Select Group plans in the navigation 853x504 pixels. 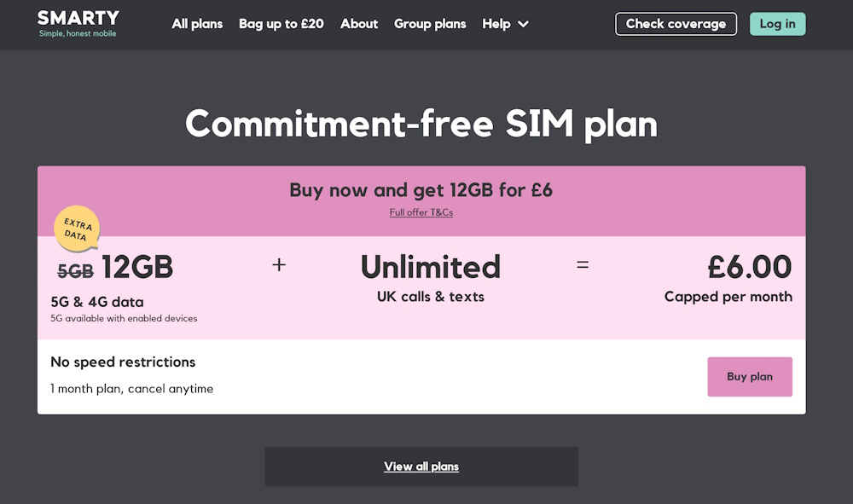tap(430, 24)
